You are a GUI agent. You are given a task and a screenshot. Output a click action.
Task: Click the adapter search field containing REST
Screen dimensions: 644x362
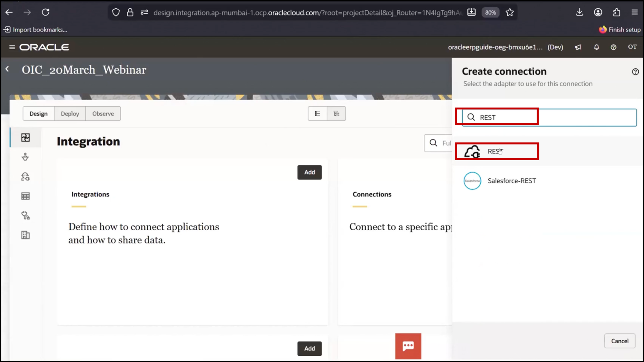click(549, 117)
